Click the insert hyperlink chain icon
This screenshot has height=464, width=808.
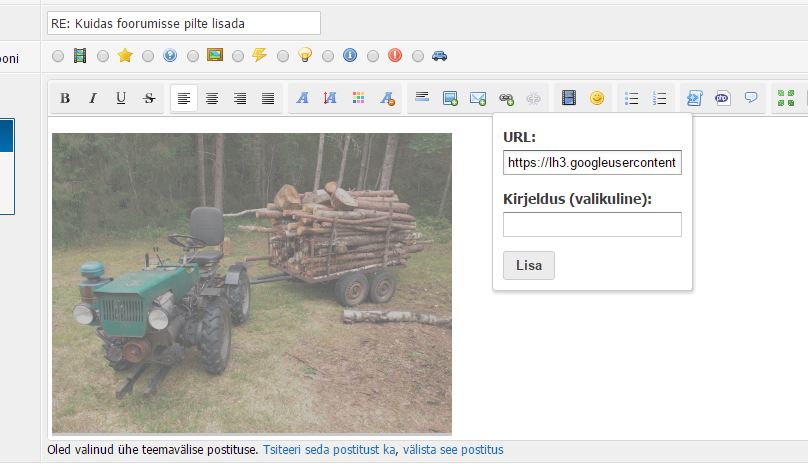[506, 98]
